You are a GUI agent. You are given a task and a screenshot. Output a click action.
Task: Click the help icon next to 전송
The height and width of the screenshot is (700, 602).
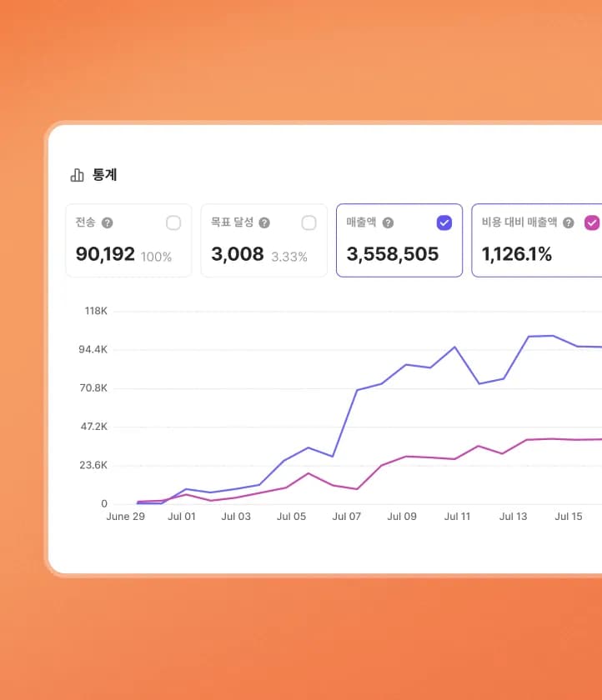[107, 223]
